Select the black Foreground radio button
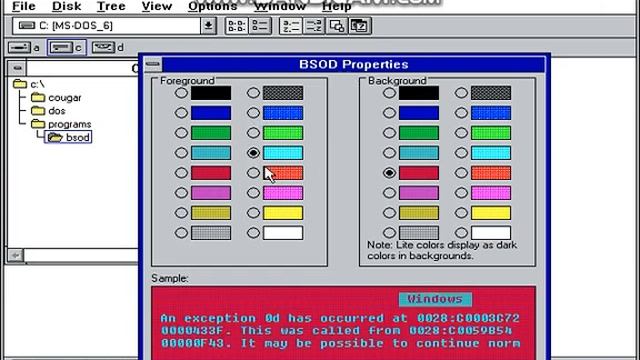 pos(181,93)
